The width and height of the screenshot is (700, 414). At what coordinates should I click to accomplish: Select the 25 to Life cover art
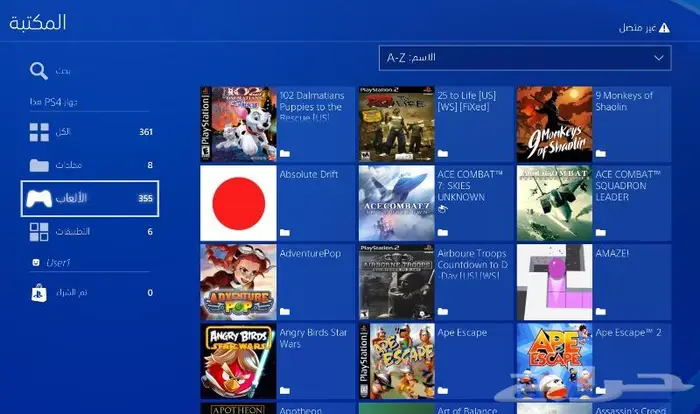396,124
